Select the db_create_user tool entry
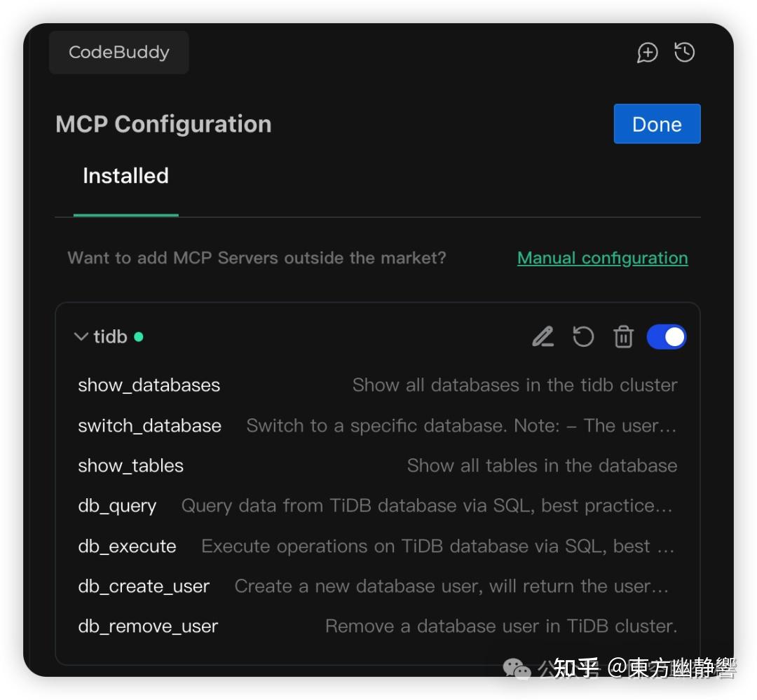757x700 pixels. click(378, 586)
